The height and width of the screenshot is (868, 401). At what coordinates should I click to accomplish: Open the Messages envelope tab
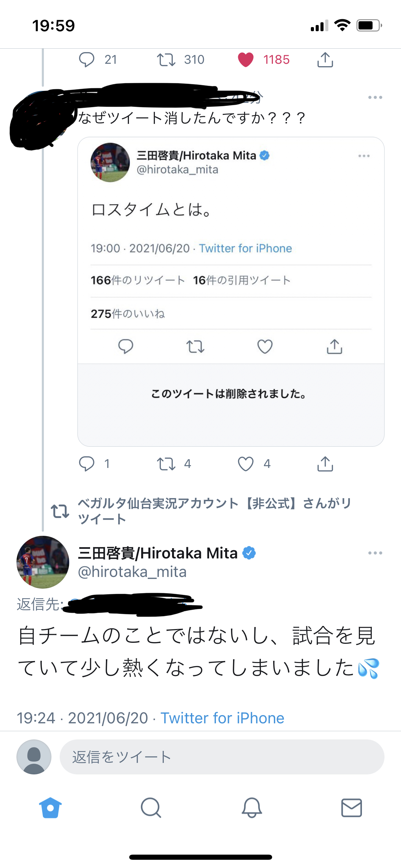pyautogui.click(x=351, y=808)
